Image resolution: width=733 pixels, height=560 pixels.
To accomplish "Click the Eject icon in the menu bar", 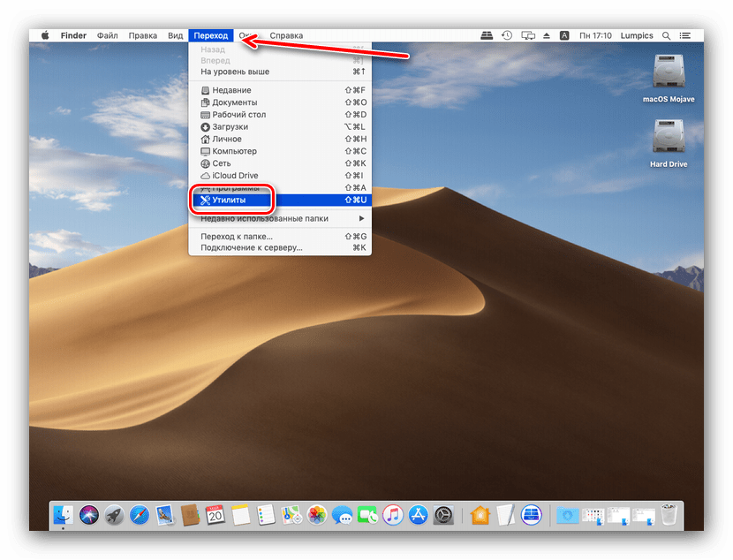I will click(547, 35).
